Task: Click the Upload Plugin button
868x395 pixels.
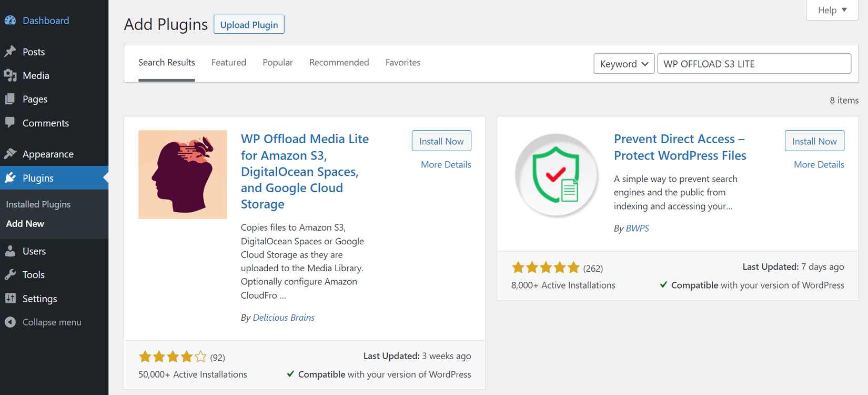Action: click(x=249, y=25)
